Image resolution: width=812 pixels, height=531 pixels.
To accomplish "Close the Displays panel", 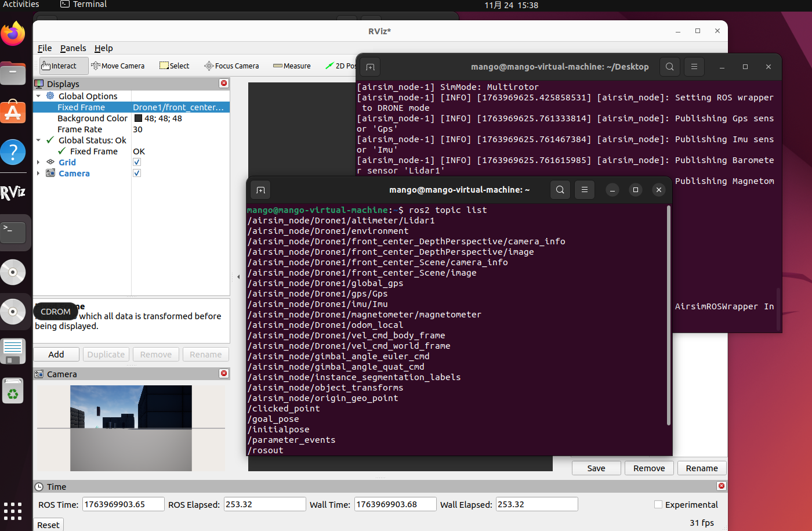I will coord(224,84).
